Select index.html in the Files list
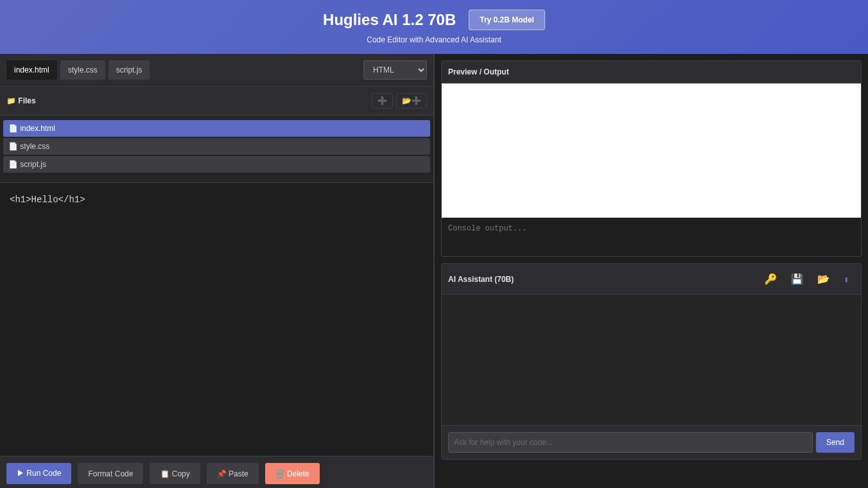 click(x=216, y=128)
